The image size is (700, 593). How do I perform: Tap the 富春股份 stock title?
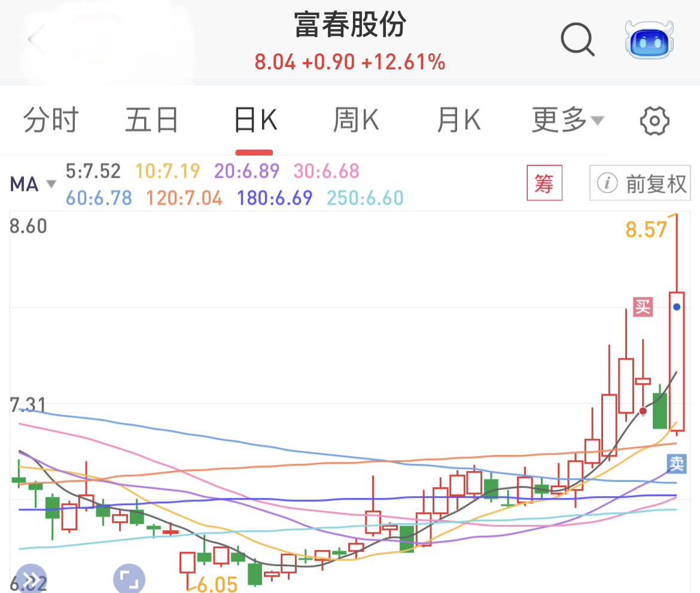pos(350,25)
